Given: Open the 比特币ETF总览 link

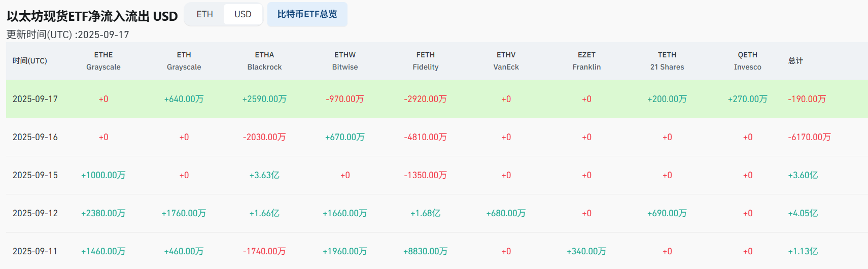Looking at the screenshot, I should 307,14.
